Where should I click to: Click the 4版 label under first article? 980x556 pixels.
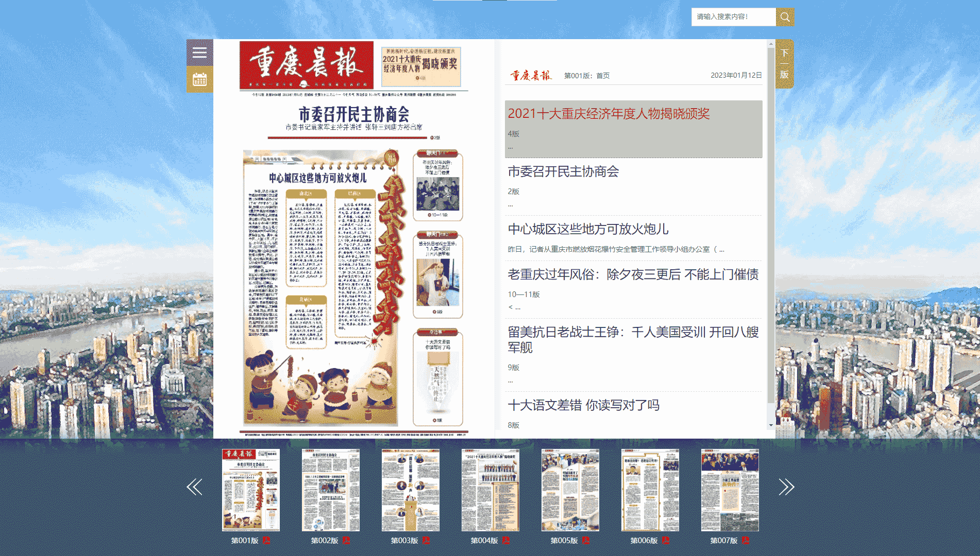[514, 134]
